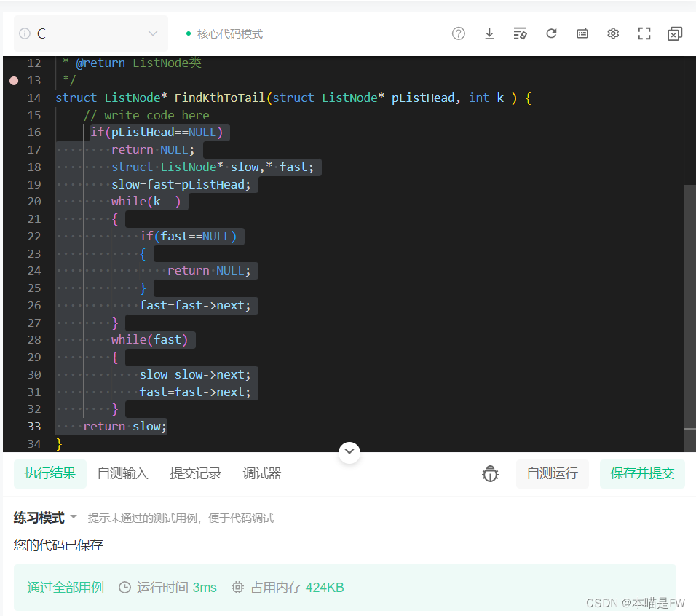Open the 提交记录 tab

click(x=195, y=473)
